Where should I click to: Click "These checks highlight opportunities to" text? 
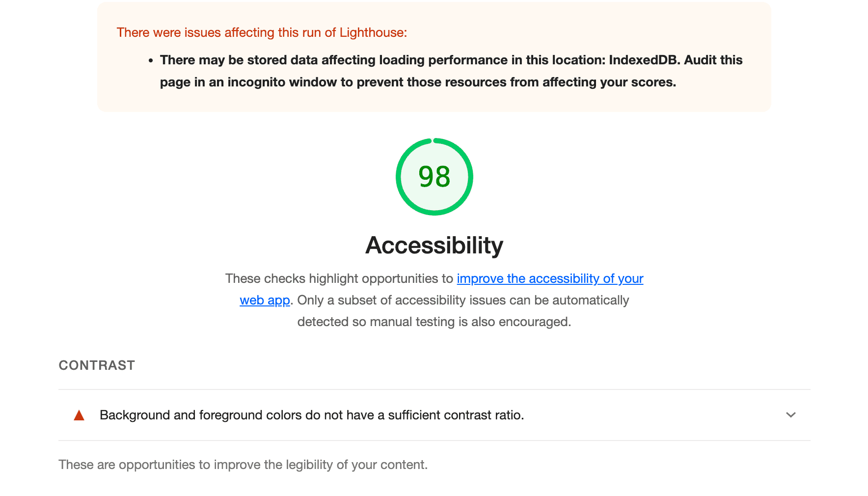[339, 278]
